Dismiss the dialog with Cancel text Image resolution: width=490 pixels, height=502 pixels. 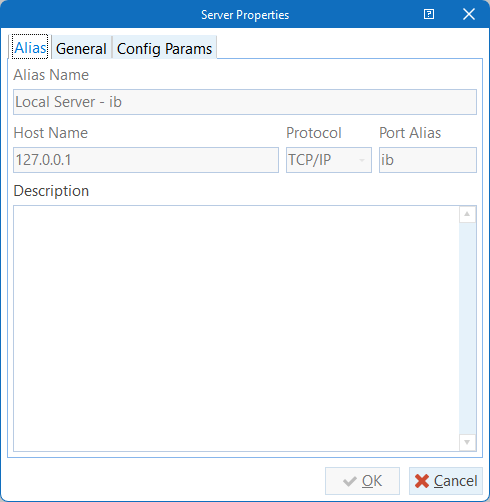coord(455,481)
